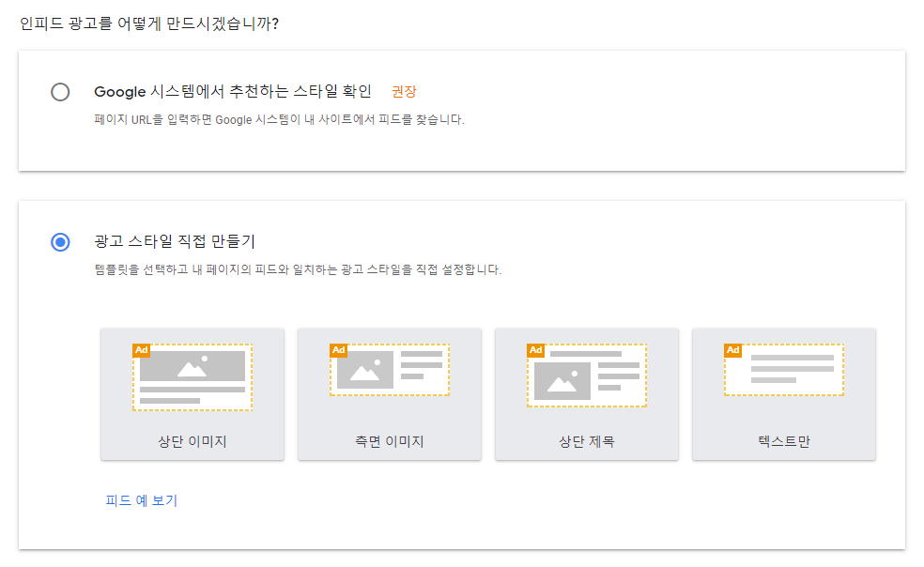
Task: Click the 페이지 URL을 입력하면 description text
Action: tap(280, 120)
